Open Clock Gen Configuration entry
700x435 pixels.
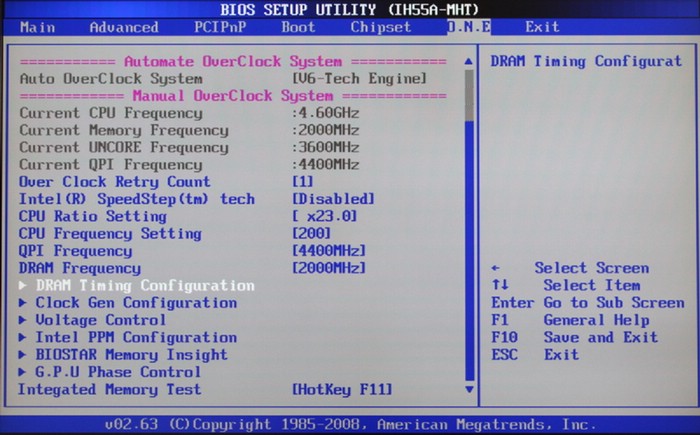(x=136, y=303)
